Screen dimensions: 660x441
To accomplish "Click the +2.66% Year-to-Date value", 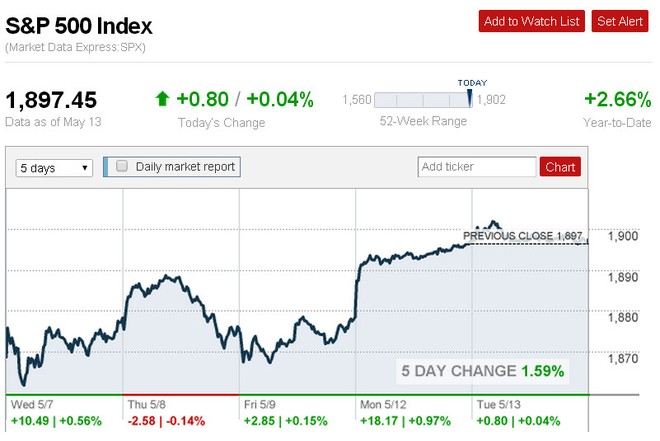I will pyautogui.click(x=616, y=100).
